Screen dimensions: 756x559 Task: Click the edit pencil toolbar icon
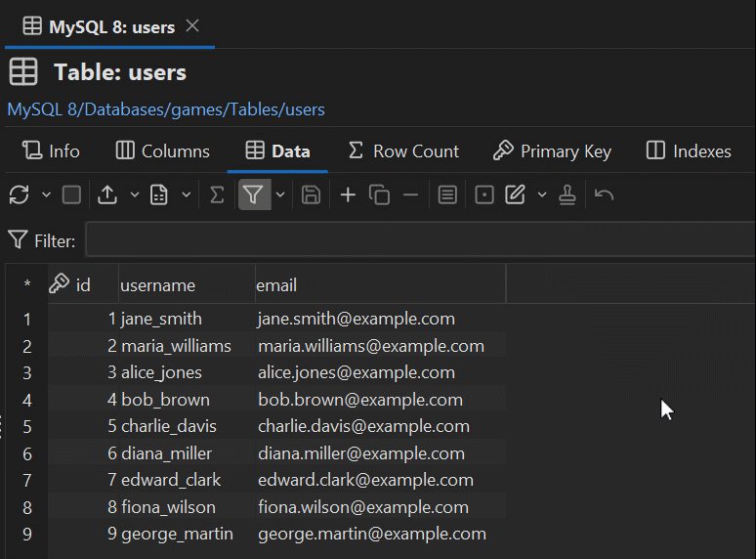[x=516, y=194]
